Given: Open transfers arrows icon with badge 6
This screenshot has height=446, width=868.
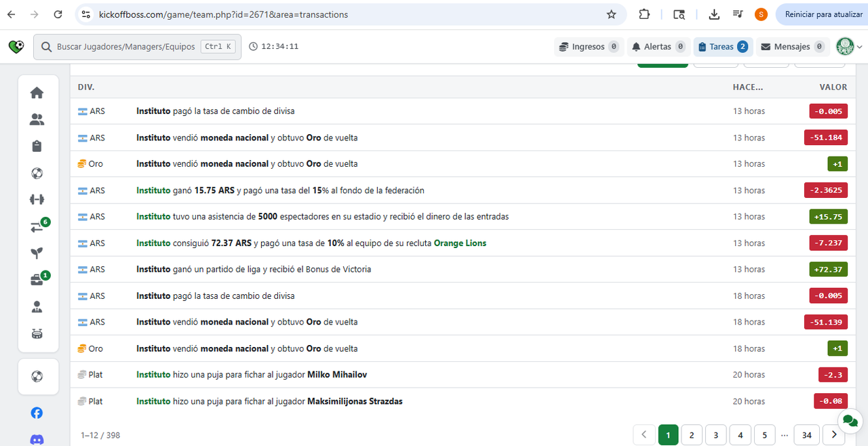Looking at the screenshot, I should pyautogui.click(x=38, y=226).
